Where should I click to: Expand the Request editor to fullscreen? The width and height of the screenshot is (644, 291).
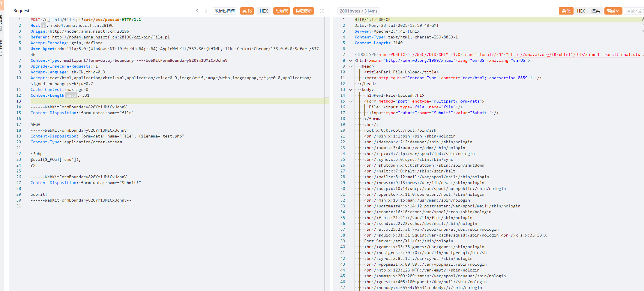tap(321, 11)
